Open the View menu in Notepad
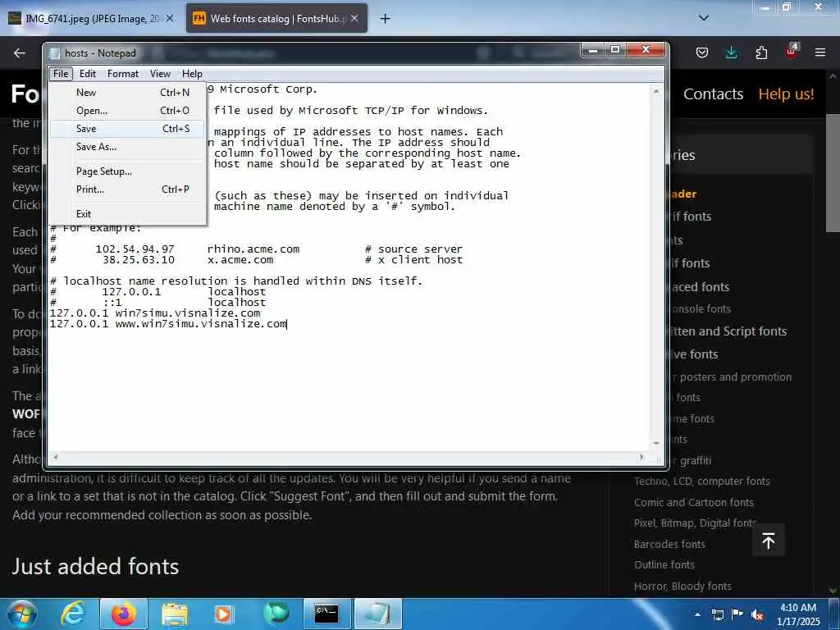Image resolution: width=840 pixels, height=630 pixels. point(160,74)
